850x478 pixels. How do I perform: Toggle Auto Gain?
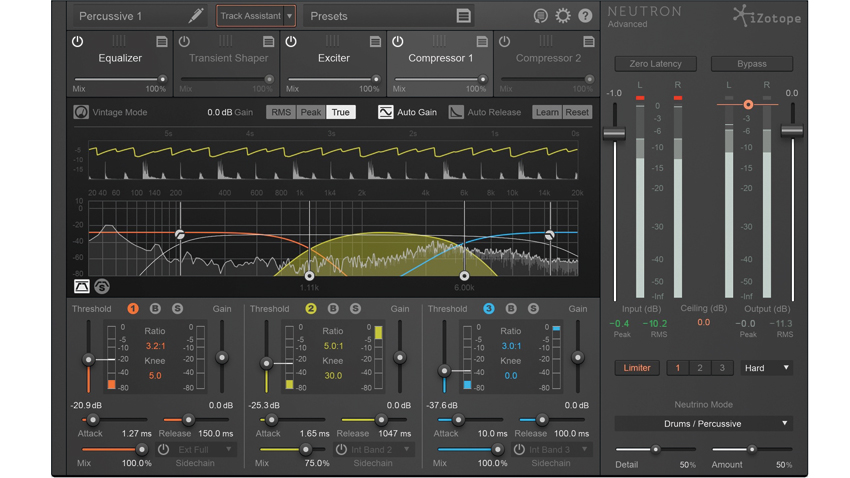click(385, 112)
